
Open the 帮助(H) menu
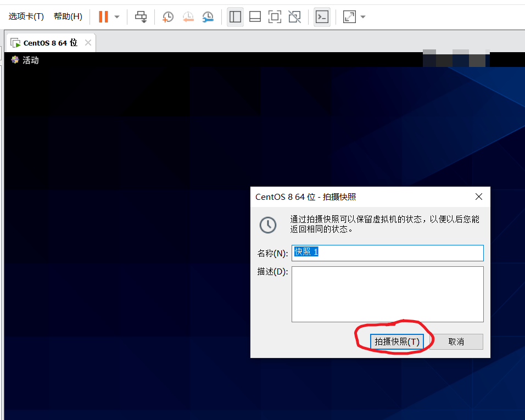[x=68, y=16]
